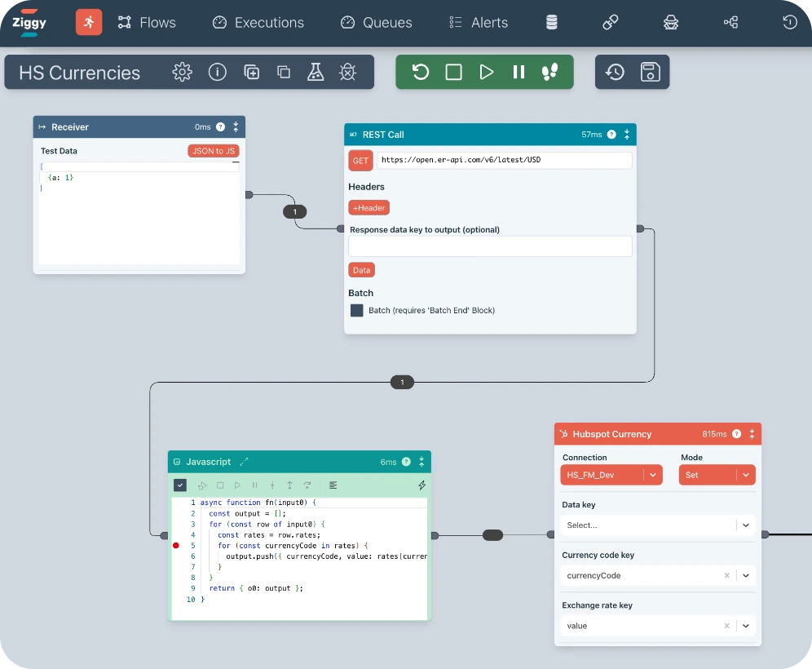Click the save floppy disk icon

650,72
